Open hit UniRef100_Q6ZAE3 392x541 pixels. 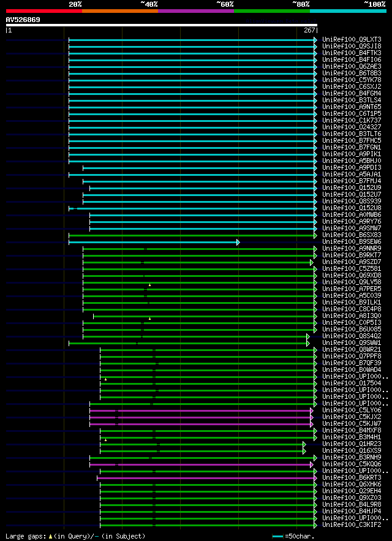[352, 67]
